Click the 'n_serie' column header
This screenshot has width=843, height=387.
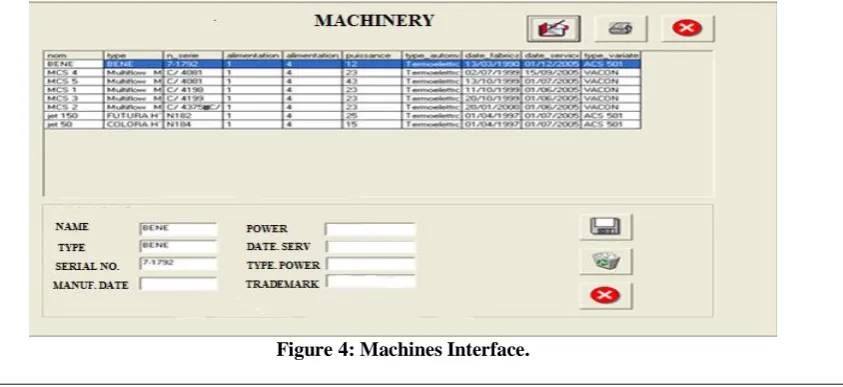[193, 55]
